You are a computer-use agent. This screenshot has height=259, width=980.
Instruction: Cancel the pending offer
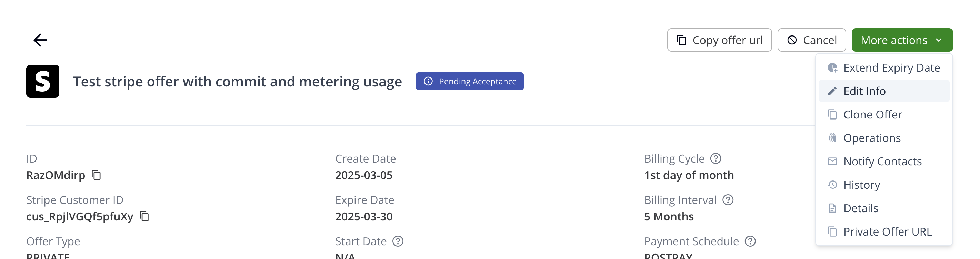(811, 40)
